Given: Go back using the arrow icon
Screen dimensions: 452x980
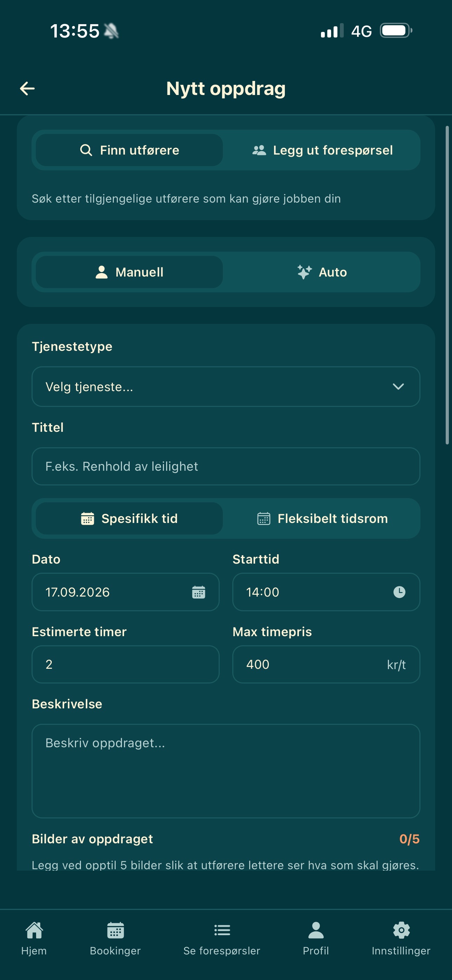Looking at the screenshot, I should (x=27, y=89).
